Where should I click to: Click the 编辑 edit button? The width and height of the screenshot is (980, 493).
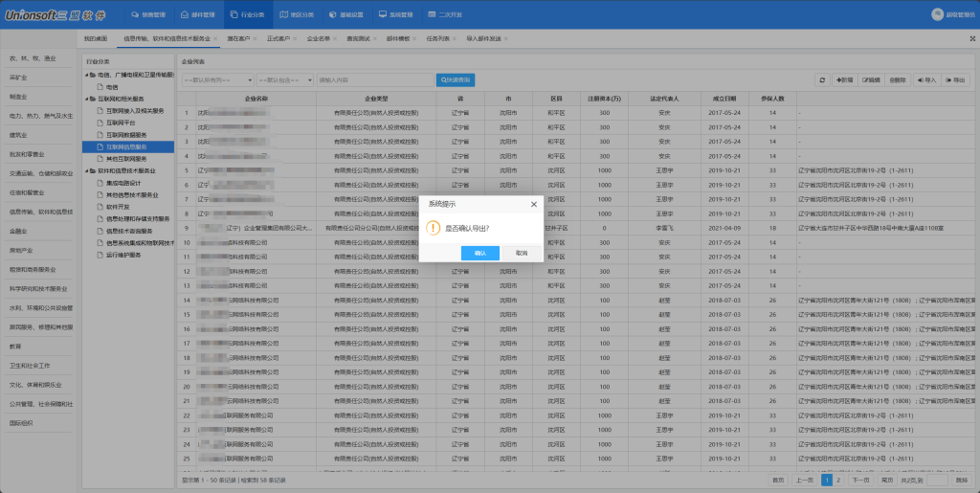click(x=871, y=80)
